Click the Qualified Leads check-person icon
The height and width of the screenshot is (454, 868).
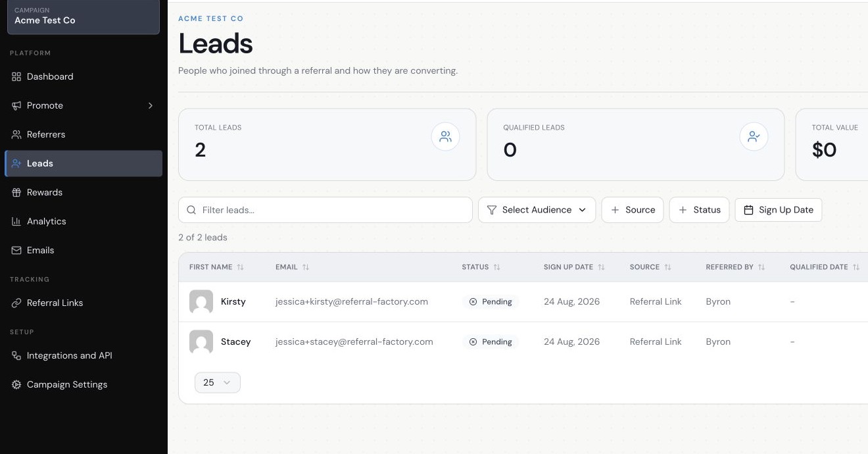tap(754, 137)
